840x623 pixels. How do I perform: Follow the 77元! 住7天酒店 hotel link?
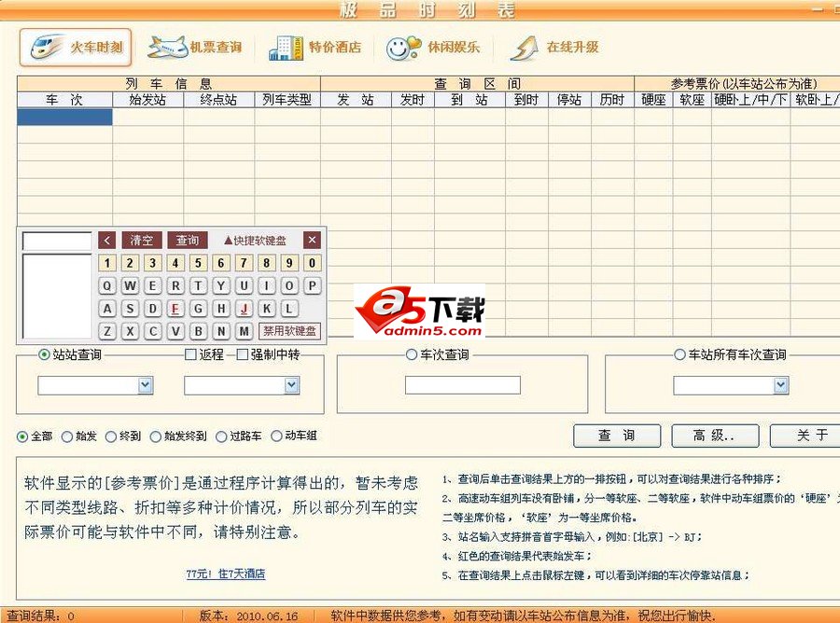coord(225,574)
